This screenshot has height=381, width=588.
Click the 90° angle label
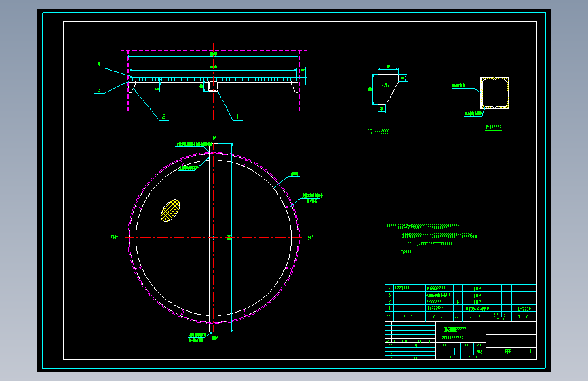[x=310, y=237]
